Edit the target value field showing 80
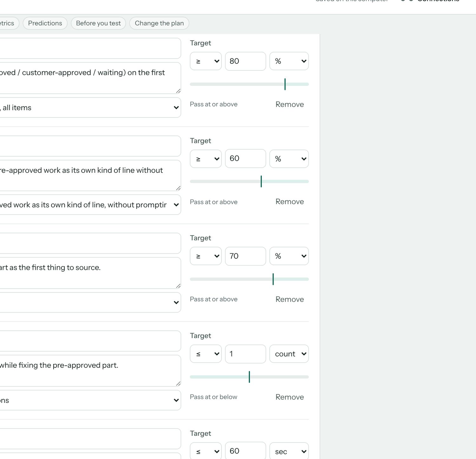The width and height of the screenshot is (476, 459). [246, 61]
